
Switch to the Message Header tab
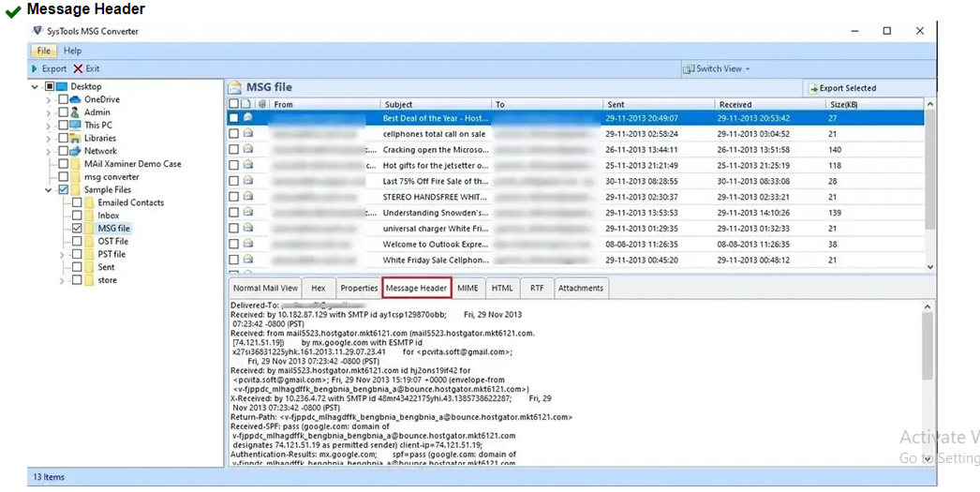(x=416, y=289)
